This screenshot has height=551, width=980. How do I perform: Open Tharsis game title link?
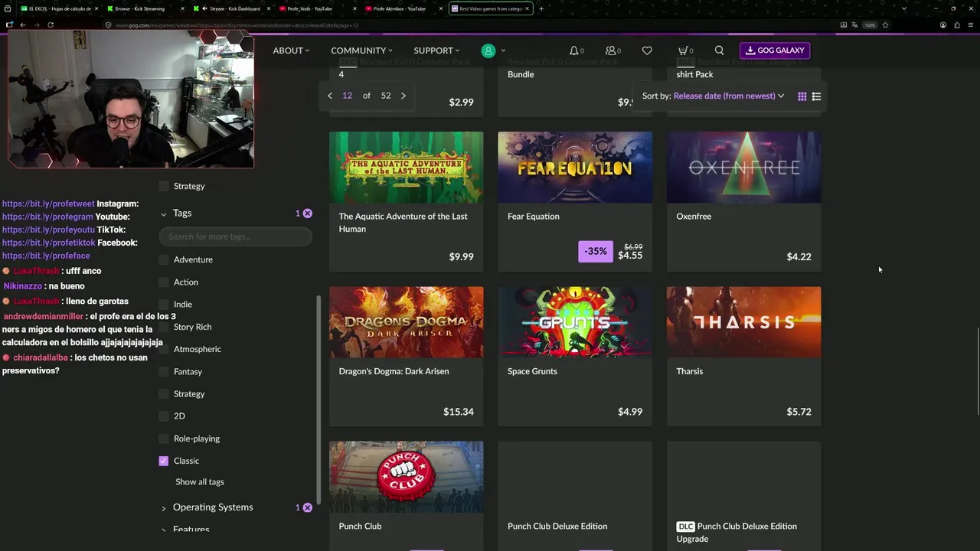[x=690, y=371]
